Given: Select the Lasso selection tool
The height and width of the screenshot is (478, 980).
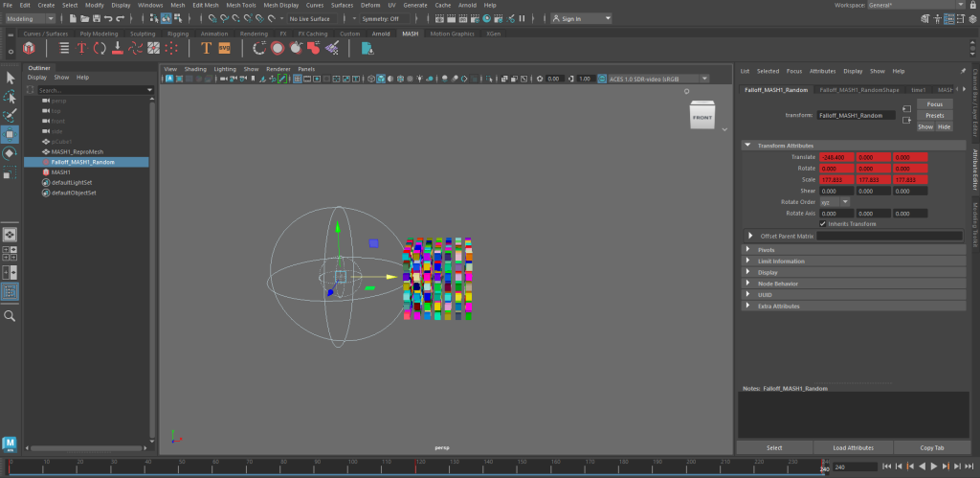Looking at the screenshot, I should 10,97.
